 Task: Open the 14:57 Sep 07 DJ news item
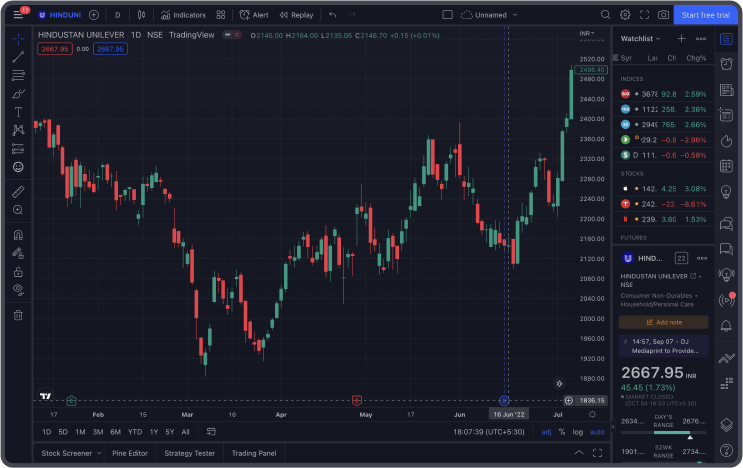click(x=663, y=346)
